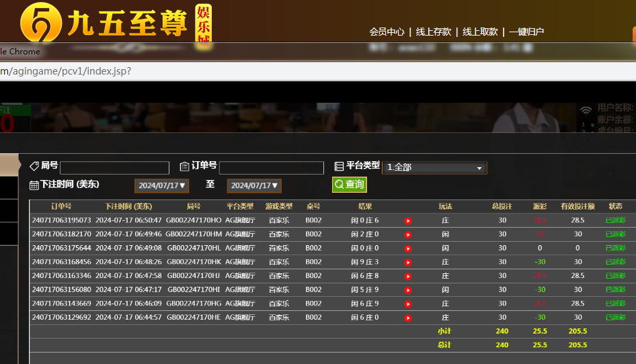Click the 九五至尊 logo
Screen dimensions: 636x364
[108, 23]
